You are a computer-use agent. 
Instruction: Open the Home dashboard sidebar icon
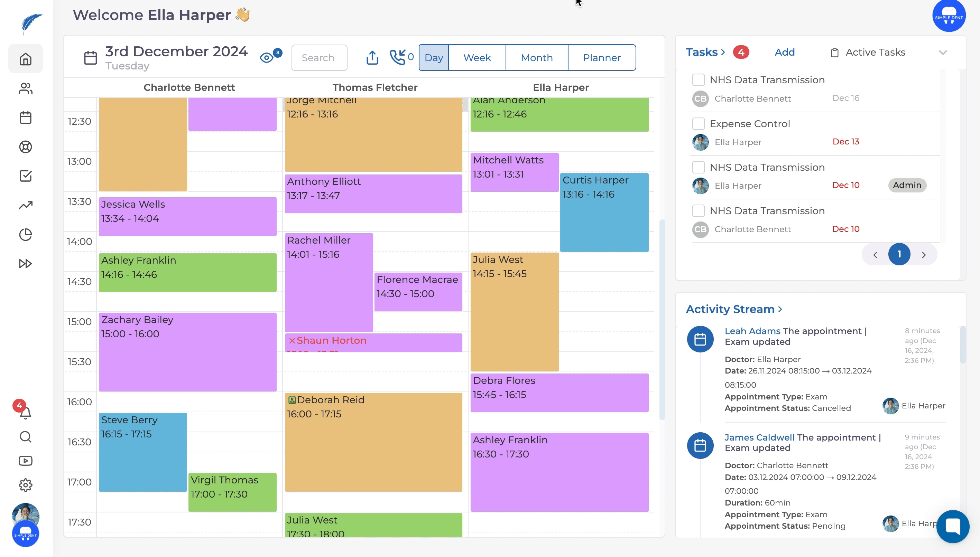[x=25, y=59]
